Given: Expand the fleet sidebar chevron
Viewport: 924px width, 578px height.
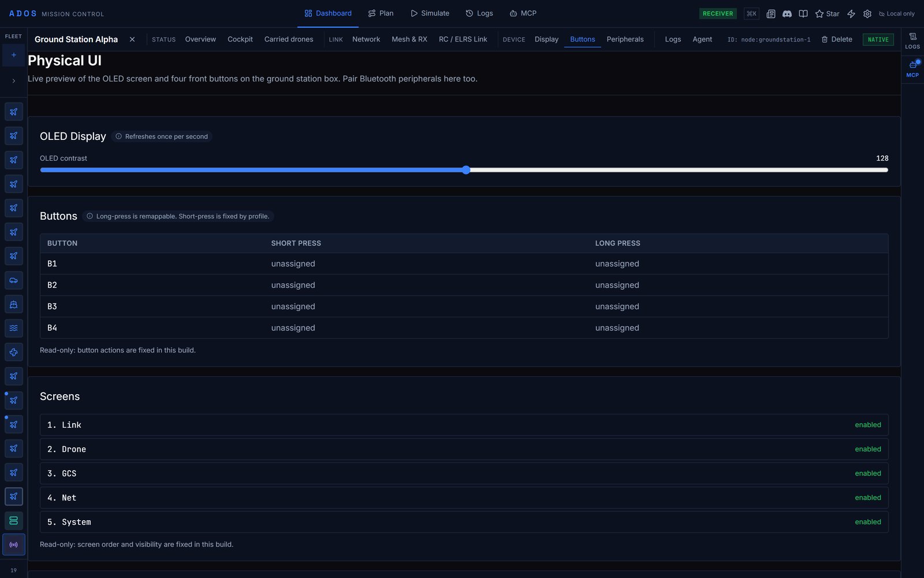Looking at the screenshot, I should coord(14,81).
